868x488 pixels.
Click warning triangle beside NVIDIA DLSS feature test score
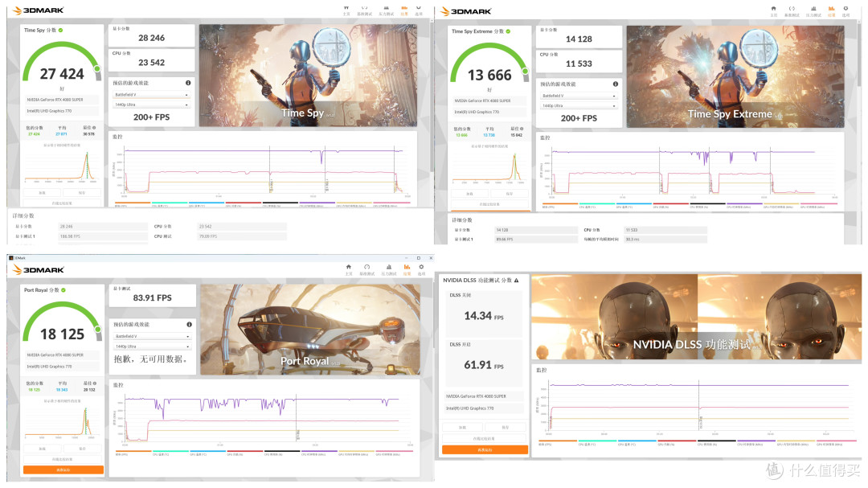516,281
